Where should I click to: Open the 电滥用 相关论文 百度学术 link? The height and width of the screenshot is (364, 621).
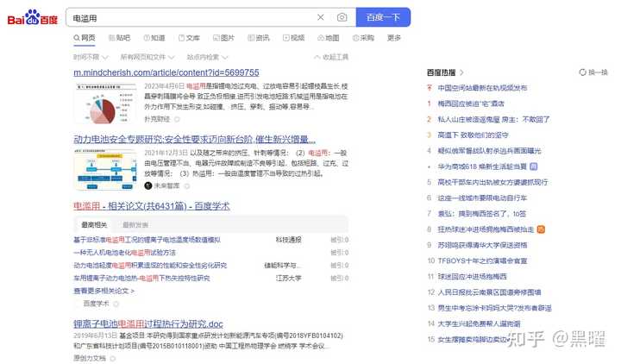pos(152,206)
